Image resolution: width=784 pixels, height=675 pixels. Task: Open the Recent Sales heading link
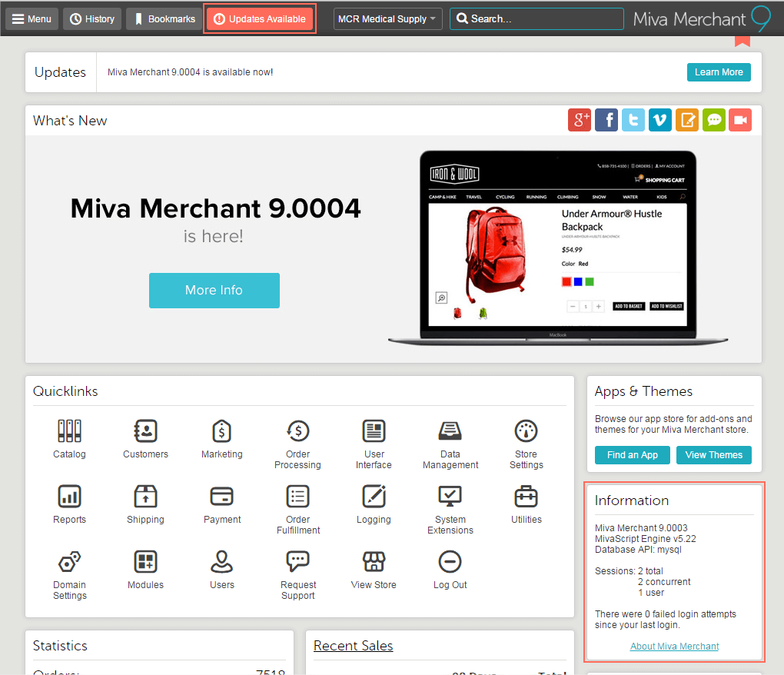click(353, 646)
